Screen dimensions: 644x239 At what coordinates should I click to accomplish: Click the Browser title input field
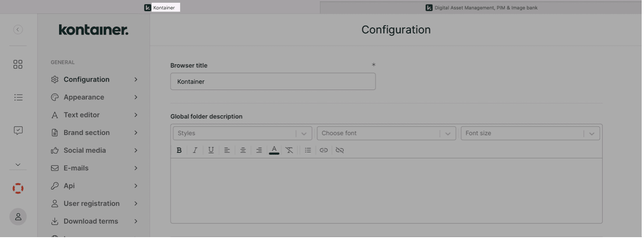click(274, 82)
